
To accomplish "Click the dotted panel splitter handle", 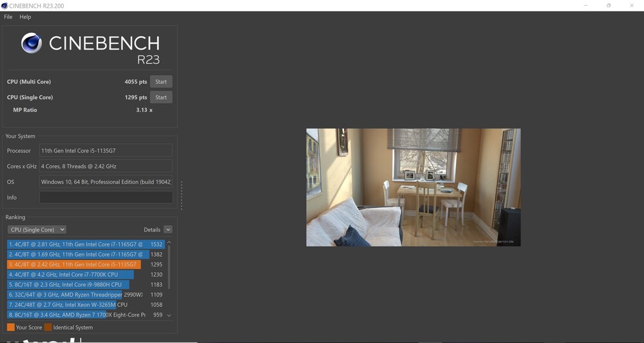I will pyautogui.click(x=182, y=195).
